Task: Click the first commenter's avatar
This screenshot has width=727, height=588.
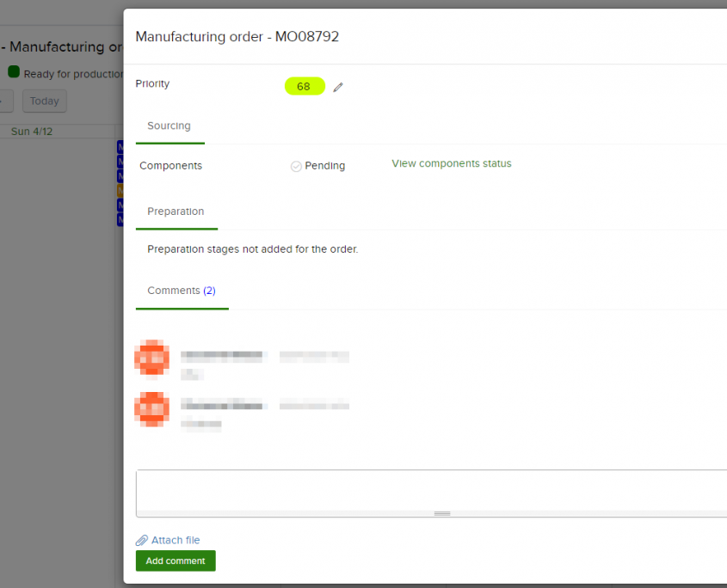Action: (x=152, y=358)
